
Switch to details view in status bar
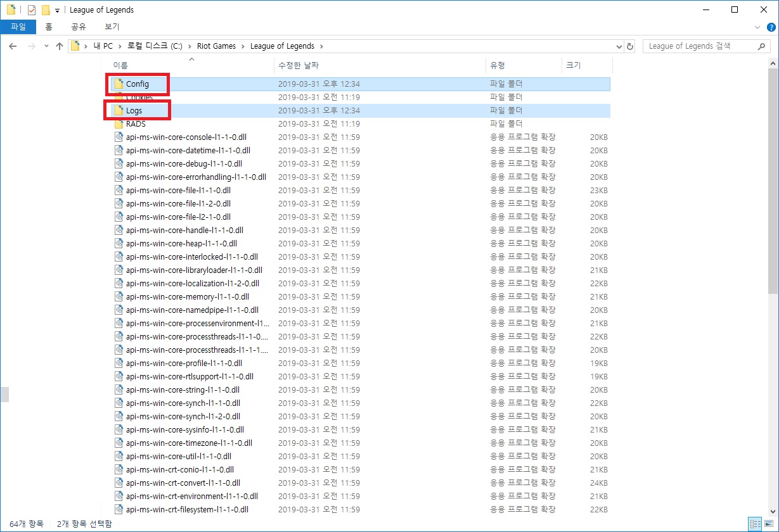(756, 524)
